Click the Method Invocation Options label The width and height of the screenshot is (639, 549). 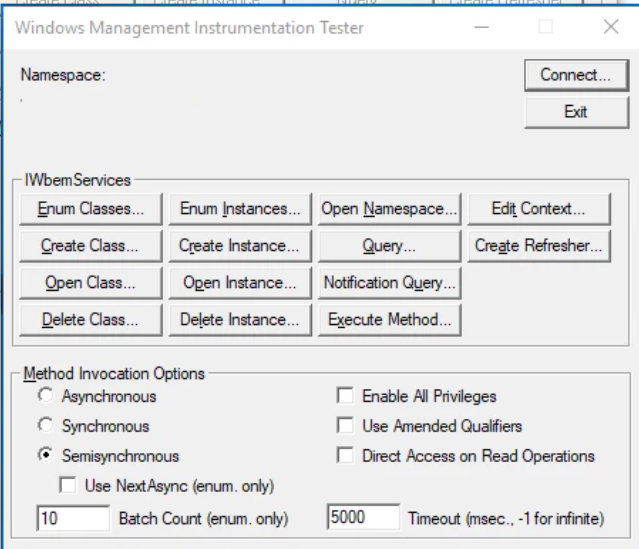114,374
